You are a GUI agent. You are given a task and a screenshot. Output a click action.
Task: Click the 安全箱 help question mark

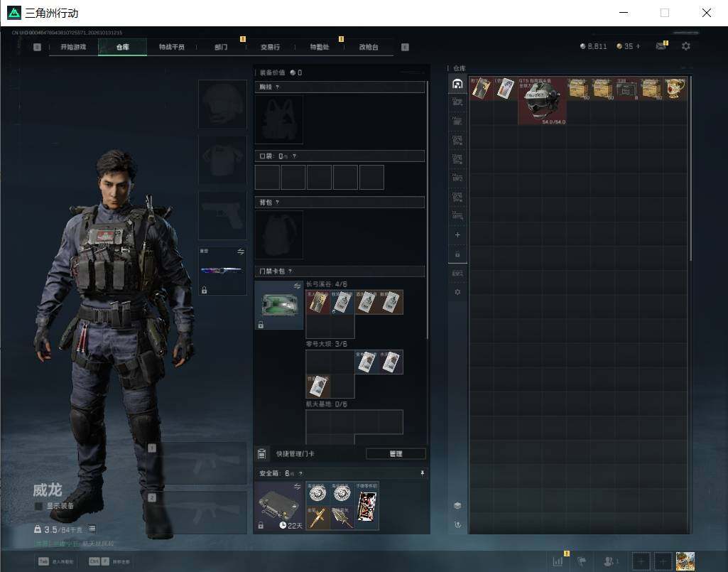click(301, 473)
